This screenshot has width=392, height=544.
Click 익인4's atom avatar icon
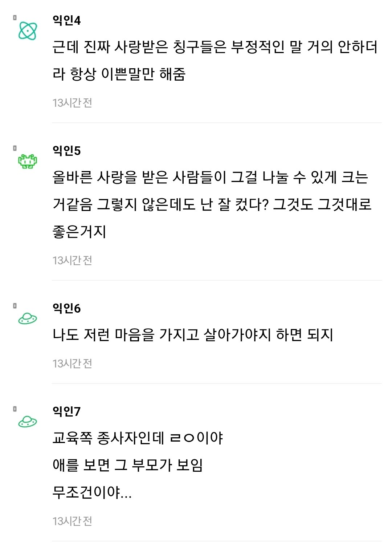point(28,31)
